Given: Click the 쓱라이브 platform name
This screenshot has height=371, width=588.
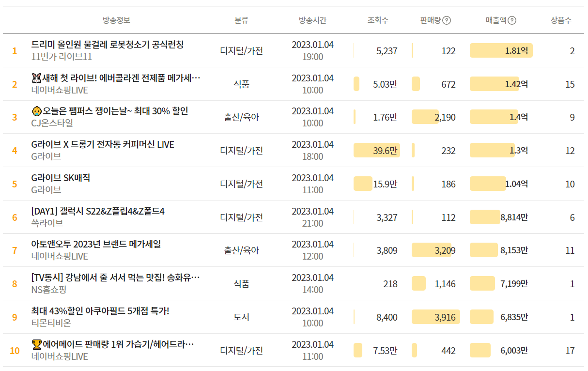Looking at the screenshot, I should [x=47, y=223].
